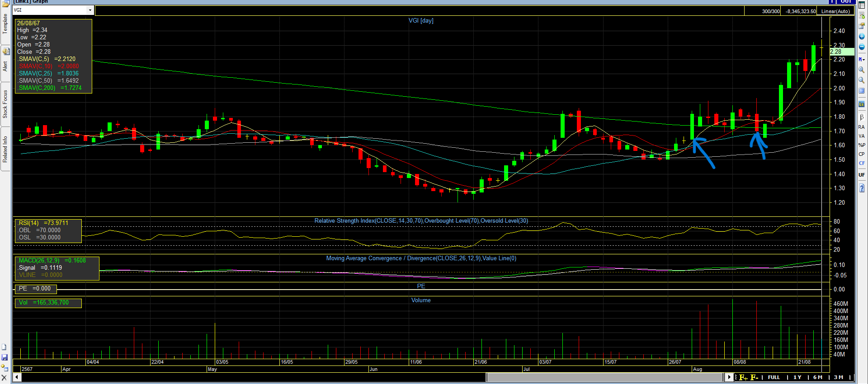868x384 pixels.
Task: Click the 26/08/67 date in legend
Action: 28,23
